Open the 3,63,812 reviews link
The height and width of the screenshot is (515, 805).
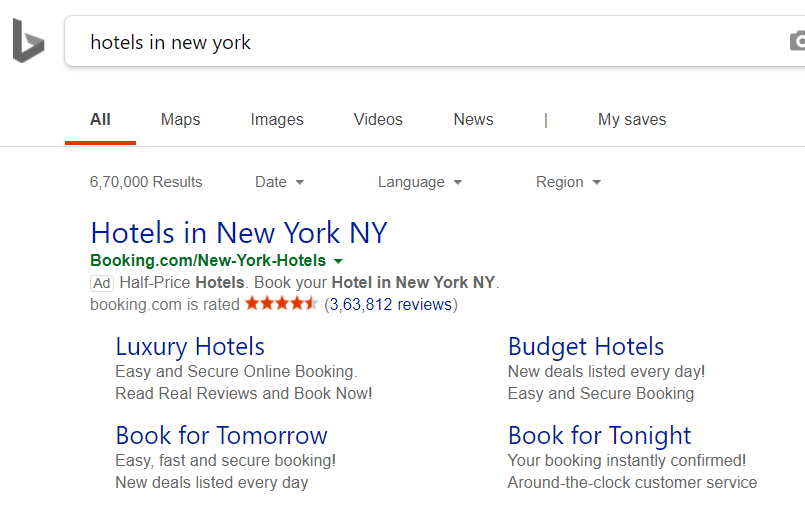coord(390,304)
